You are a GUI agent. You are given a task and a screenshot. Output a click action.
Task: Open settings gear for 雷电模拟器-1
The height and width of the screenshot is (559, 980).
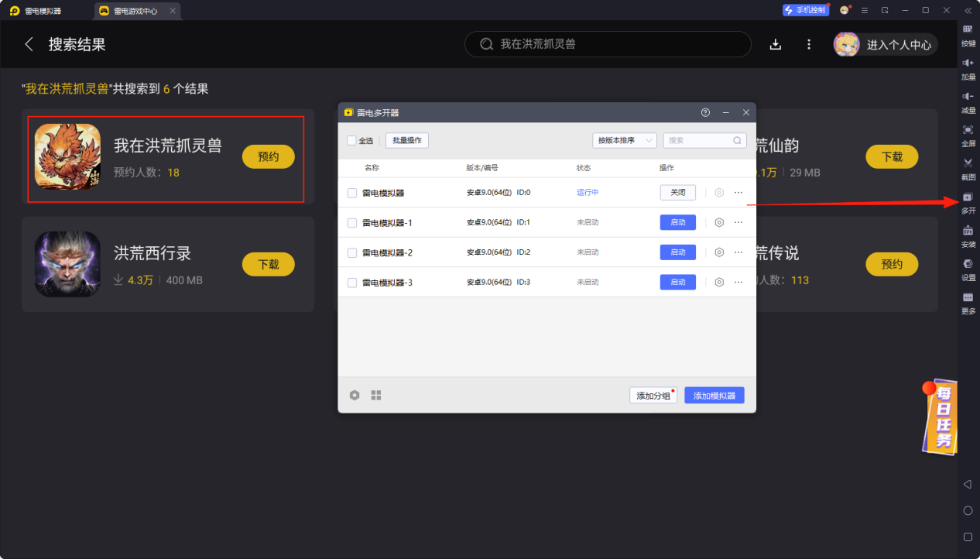point(719,222)
